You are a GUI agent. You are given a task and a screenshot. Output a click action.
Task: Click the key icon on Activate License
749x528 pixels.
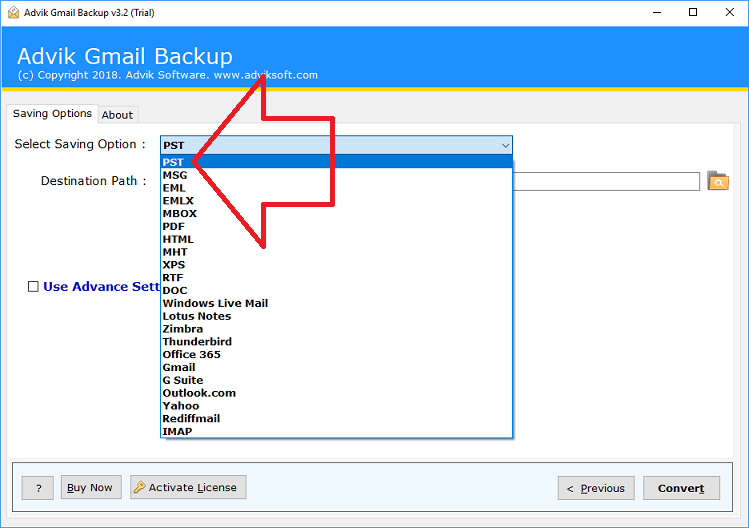[x=139, y=487]
